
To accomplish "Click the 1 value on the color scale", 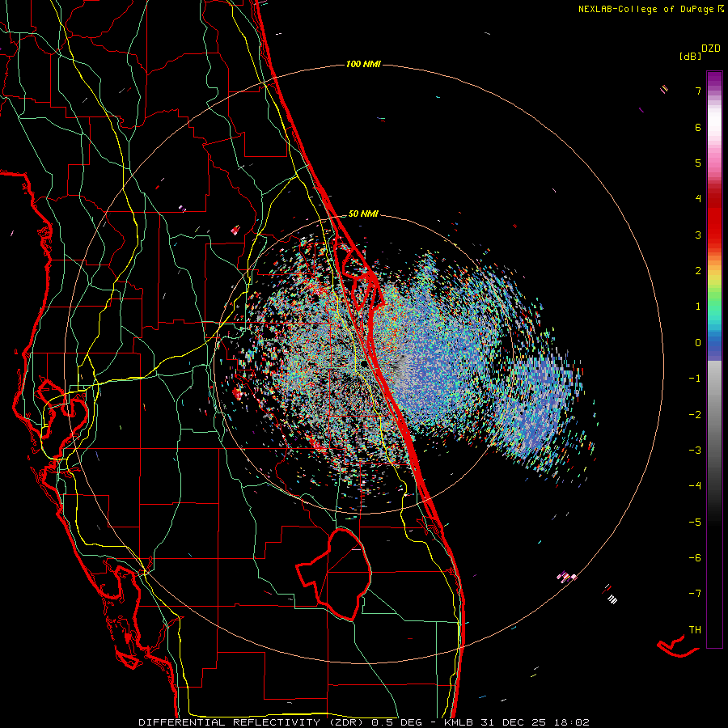I will click(698, 307).
